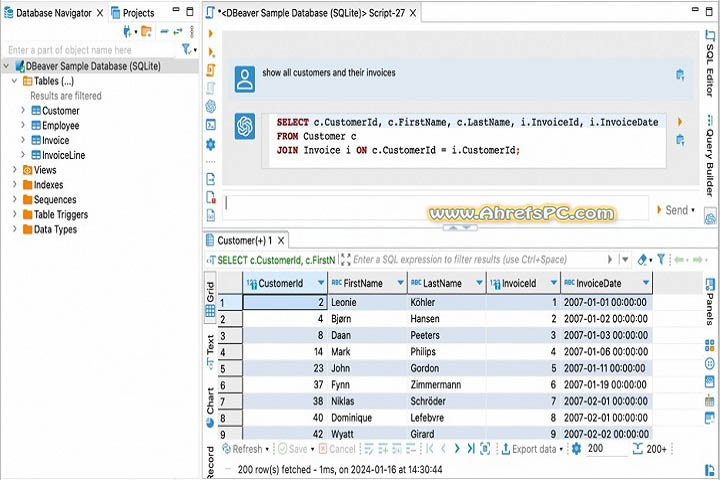Click the navigator object name search field
720x480 pixels.
(x=91, y=50)
